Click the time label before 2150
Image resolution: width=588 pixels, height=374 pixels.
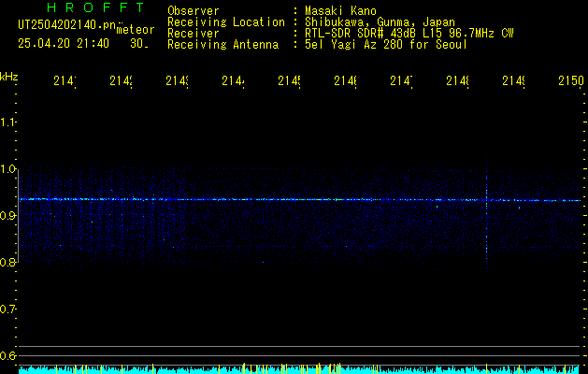[514, 81]
